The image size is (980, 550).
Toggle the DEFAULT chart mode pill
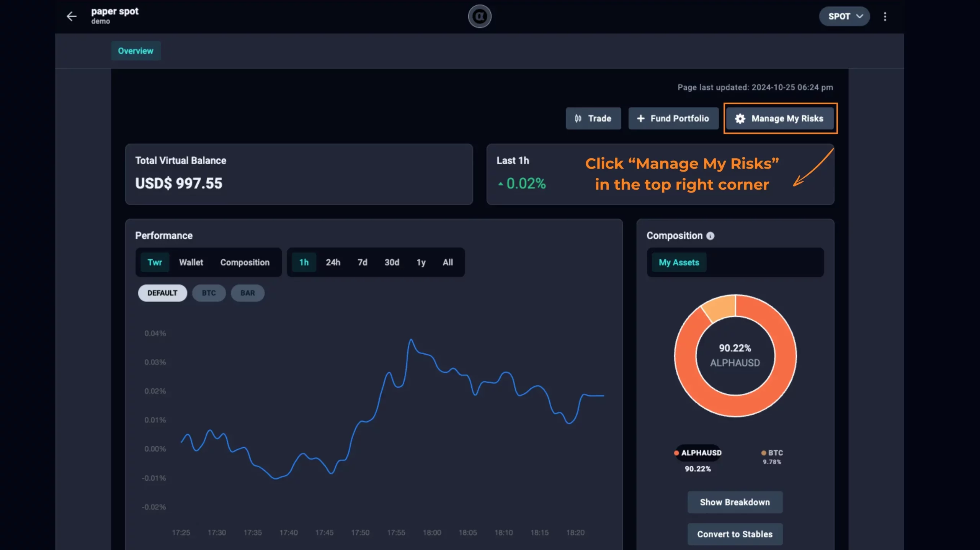tap(162, 293)
